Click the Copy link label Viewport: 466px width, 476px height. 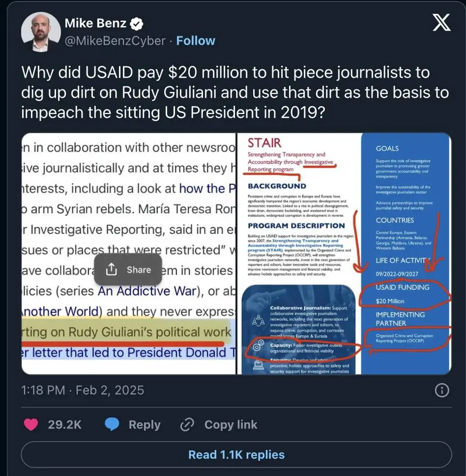(x=231, y=424)
